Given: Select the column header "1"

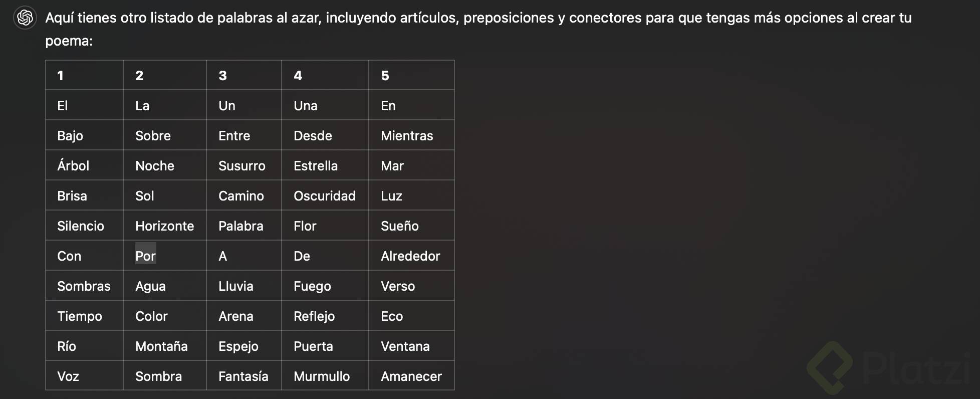Looking at the screenshot, I should [60, 76].
